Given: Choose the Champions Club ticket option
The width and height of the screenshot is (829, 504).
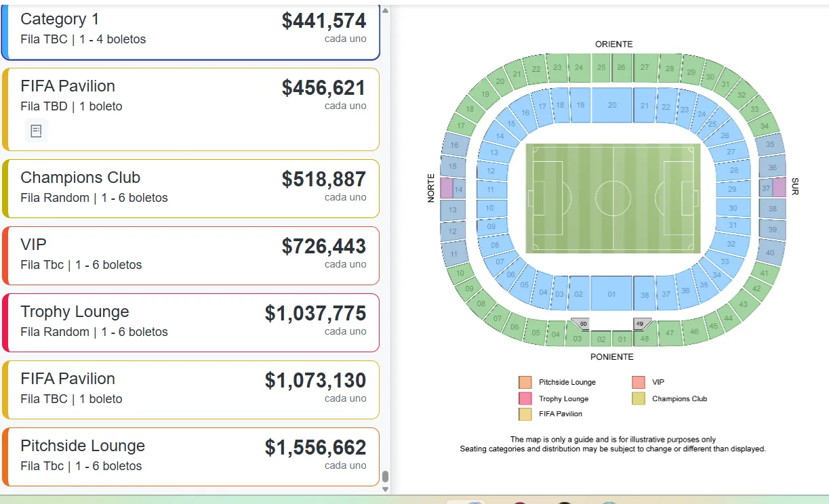Looking at the screenshot, I should click(190, 187).
